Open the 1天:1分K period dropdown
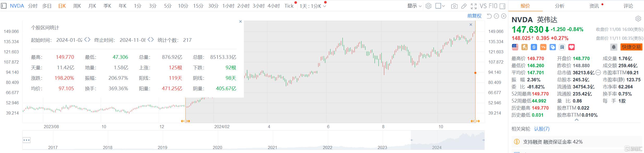 [313, 6]
